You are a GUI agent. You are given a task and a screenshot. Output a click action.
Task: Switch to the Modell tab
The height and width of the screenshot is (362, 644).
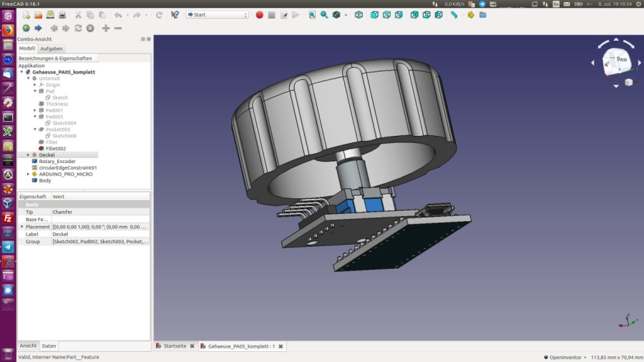pyautogui.click(x=27, y=49)
